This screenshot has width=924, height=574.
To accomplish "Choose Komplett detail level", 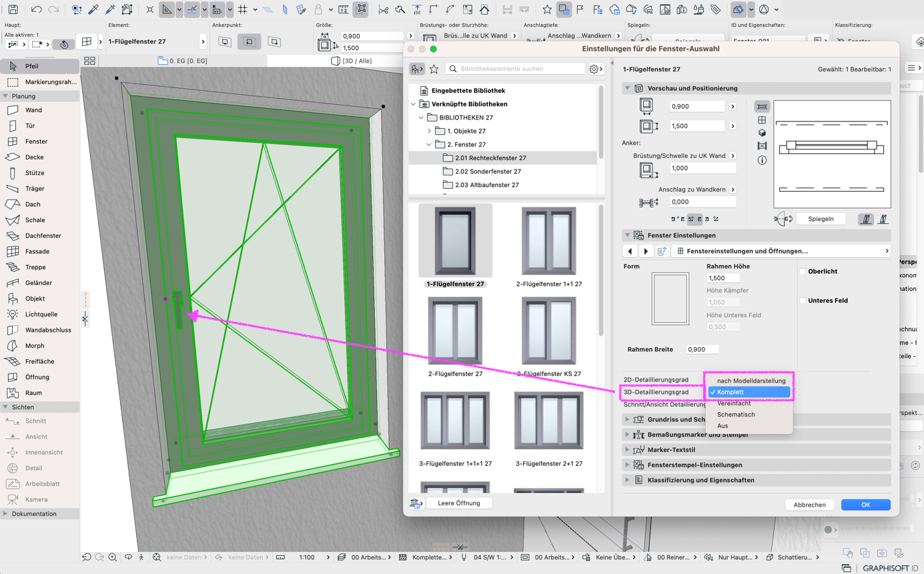I will coord(750,392).
